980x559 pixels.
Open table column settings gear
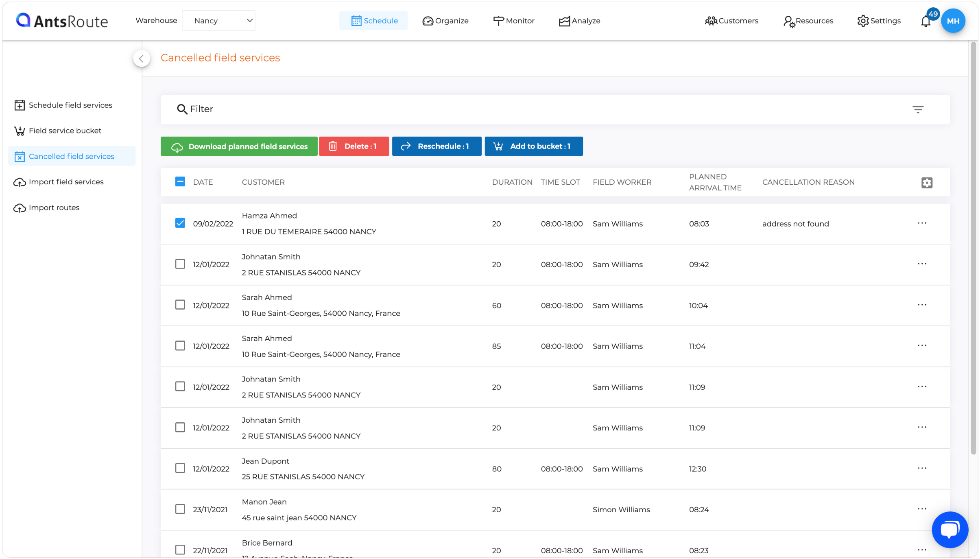click(x=927, y=183)
